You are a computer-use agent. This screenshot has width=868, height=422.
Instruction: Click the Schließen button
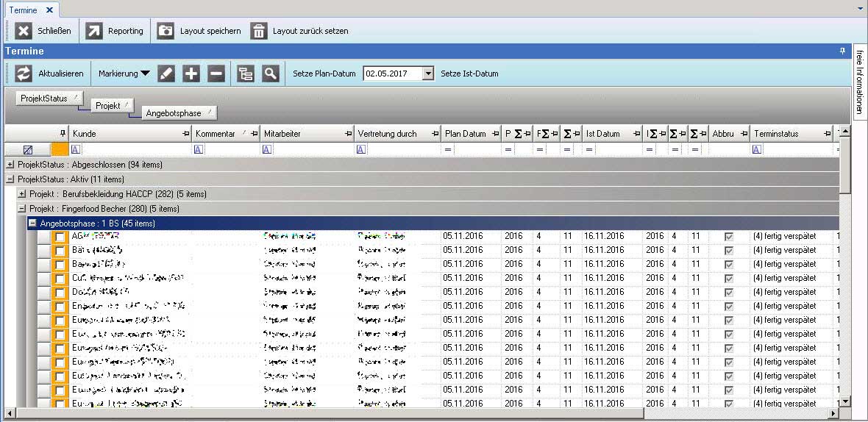point(45,31)
